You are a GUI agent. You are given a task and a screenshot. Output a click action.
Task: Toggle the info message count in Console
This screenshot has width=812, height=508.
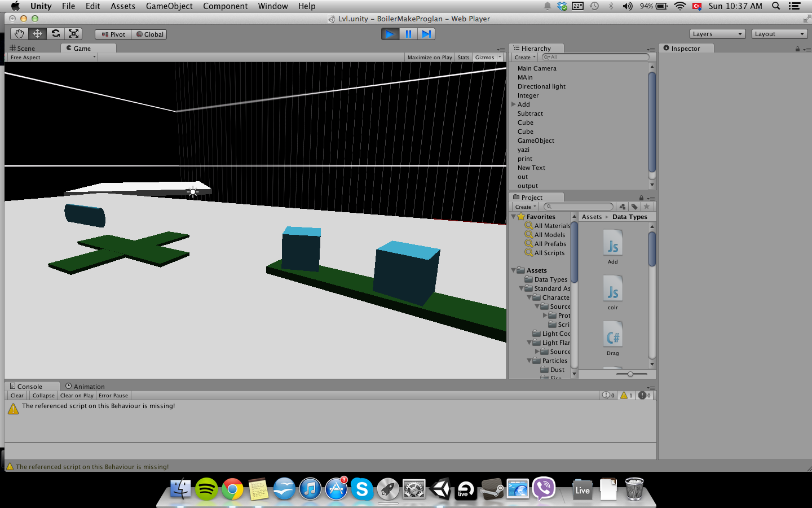(608, 396)
